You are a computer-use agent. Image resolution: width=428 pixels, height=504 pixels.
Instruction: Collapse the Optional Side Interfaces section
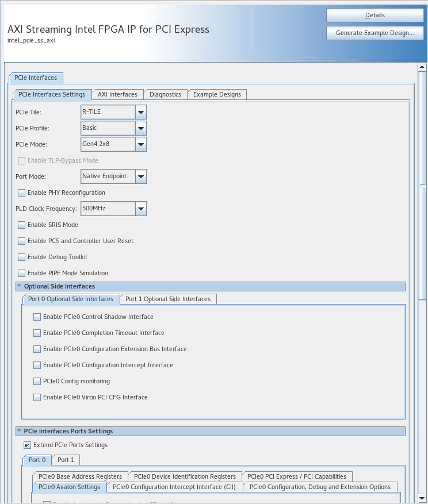point(19,286)
